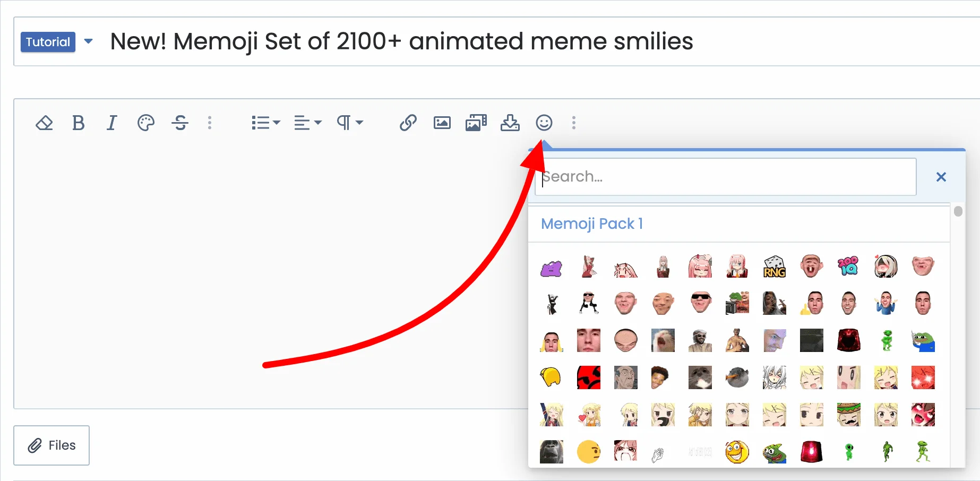Screen dimensions: 980x481
Task: Expand the text alignment dropdown
Action: 308,123
